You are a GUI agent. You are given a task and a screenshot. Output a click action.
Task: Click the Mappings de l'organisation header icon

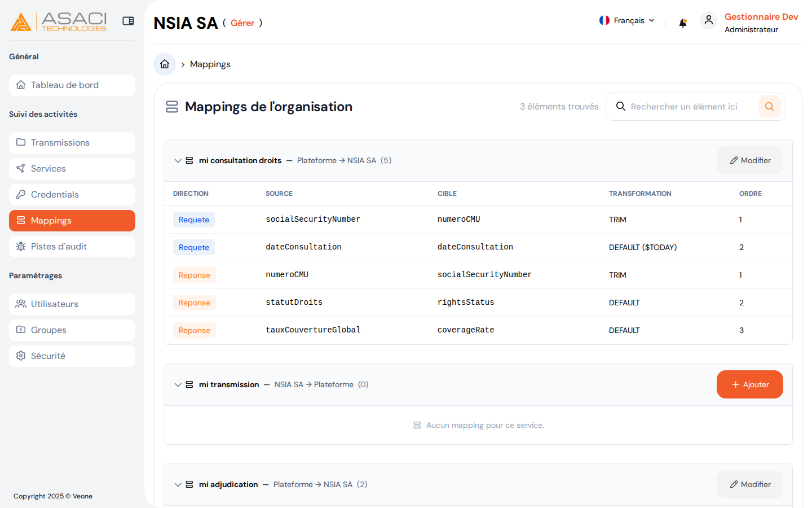coord(172,107)
